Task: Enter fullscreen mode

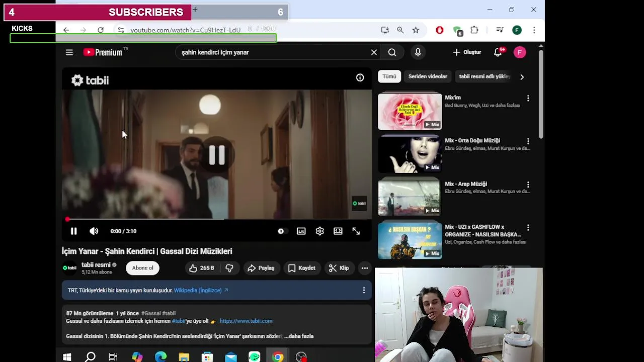Action: tap(356, 231)
